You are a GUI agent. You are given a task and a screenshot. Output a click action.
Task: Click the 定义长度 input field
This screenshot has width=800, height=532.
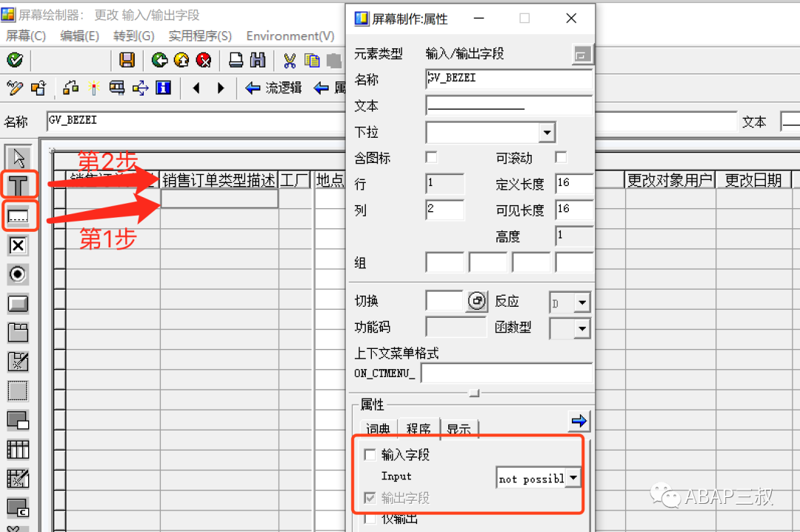pyautogui.click(x=574, y=184)
